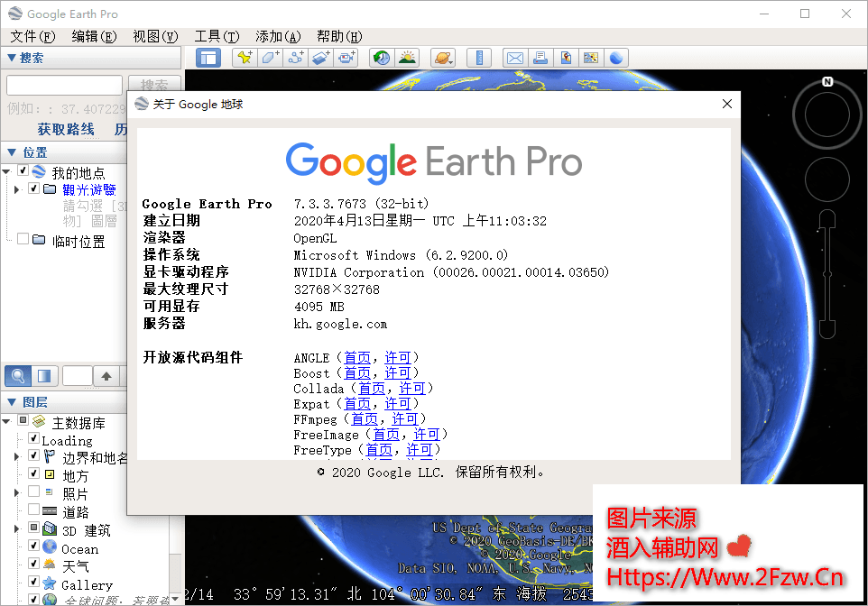Click the search text input field
This screenshot has width=868, height=606.
tap(64, 86)
